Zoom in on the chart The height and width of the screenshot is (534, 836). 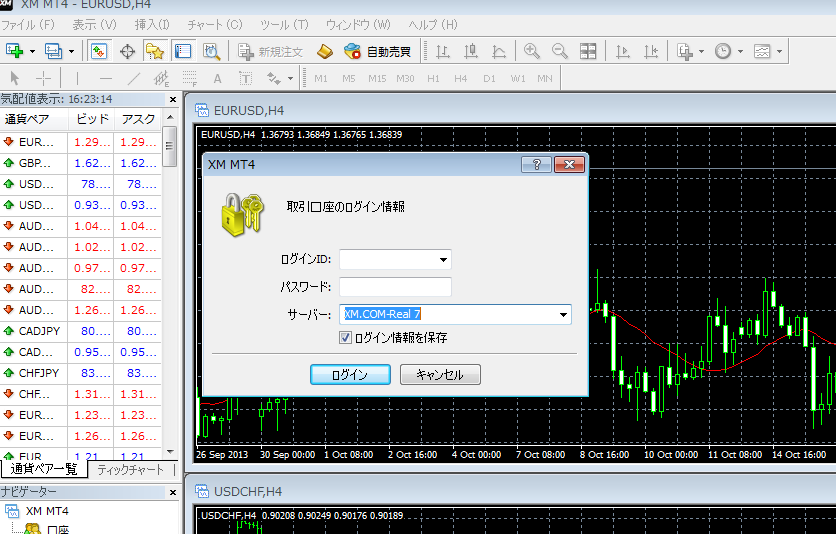532,51
